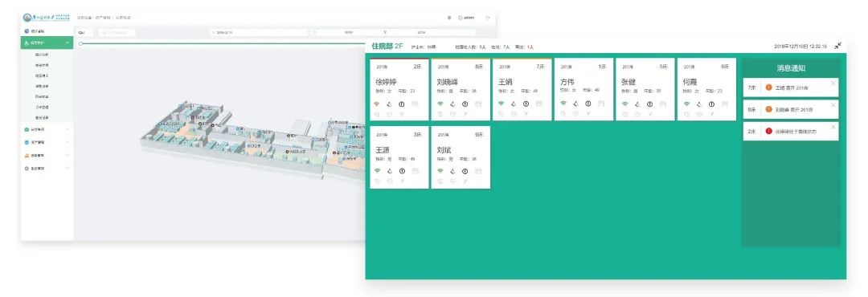Click the orange warning icon on 7床 notification
This screenshot has height=297, width=868.
[x=768, y=87]
